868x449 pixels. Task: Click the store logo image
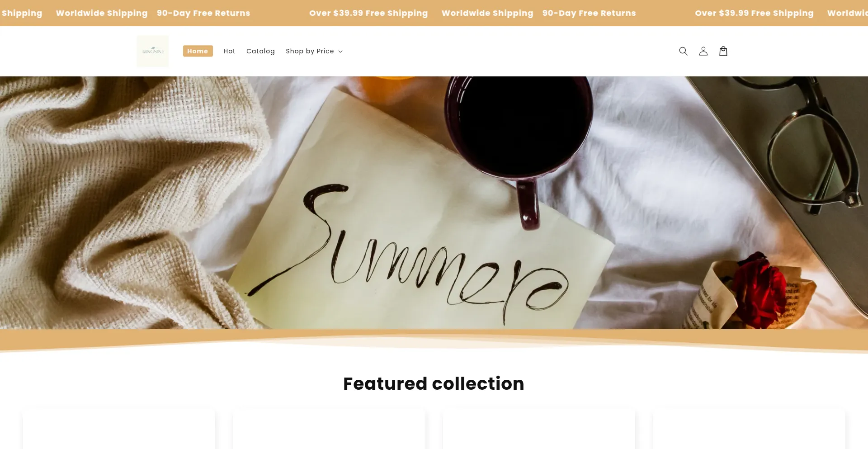(x=153, y=51)
